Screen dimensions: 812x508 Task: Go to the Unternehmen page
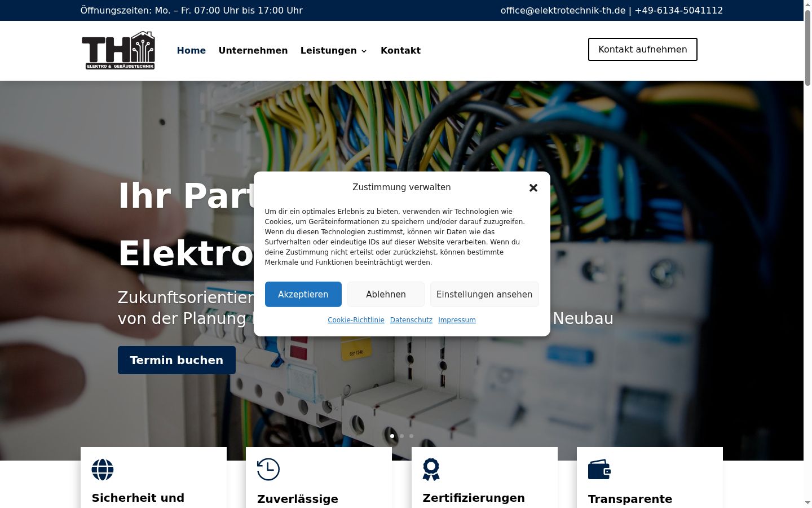[x=253, y=51]
